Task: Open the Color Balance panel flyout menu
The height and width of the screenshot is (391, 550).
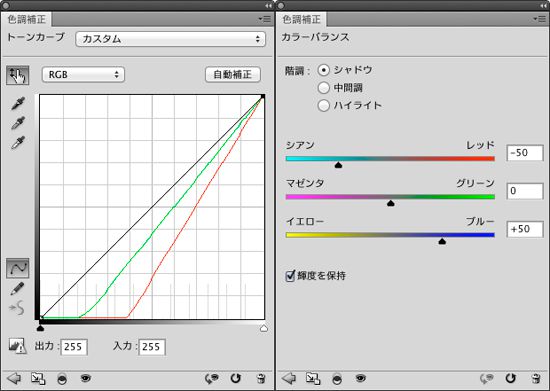Action: pos(539,19)
